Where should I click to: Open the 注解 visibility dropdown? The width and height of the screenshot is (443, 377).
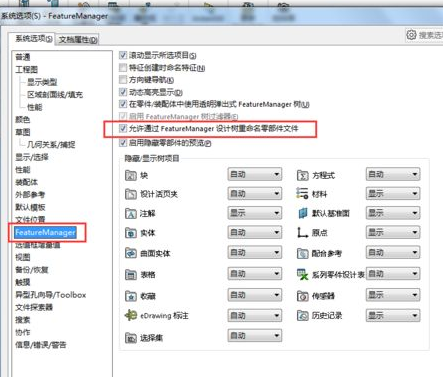pyautogui.click(x=255, y=213)
